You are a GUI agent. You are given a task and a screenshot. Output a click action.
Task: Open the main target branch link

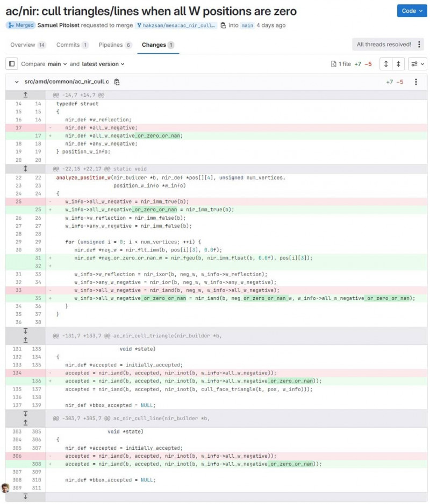coord(247,25)
